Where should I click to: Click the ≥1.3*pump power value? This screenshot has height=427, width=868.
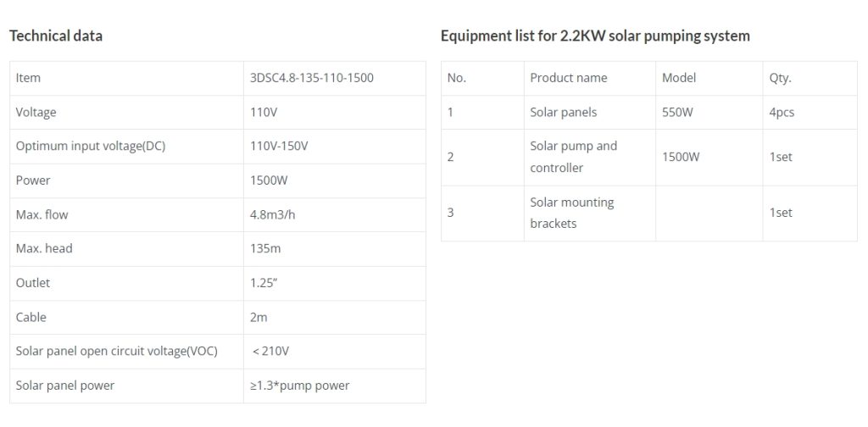click(x=299, y=385)
